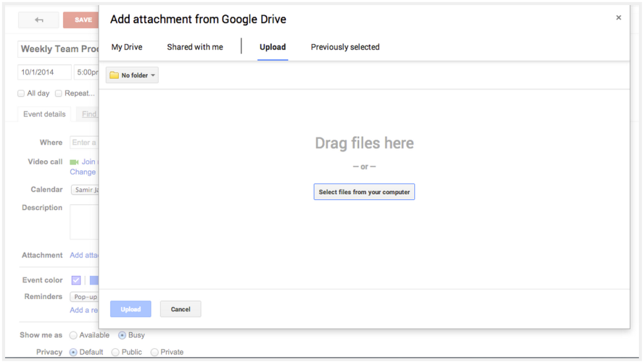Click the 5:00pm start time field
The height and width of the screenshot is (362, 644).
pyautogui.click(x=87, y=72)
